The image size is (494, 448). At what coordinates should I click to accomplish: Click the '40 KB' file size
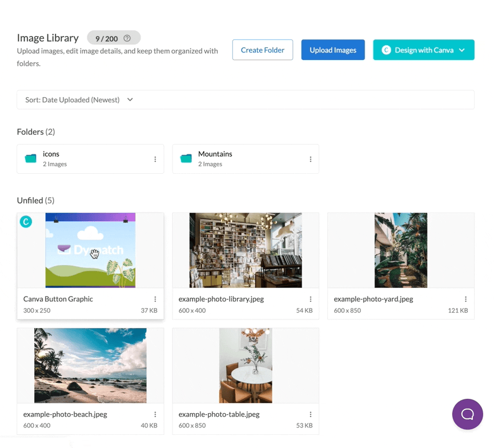click(x=149, y=425)
